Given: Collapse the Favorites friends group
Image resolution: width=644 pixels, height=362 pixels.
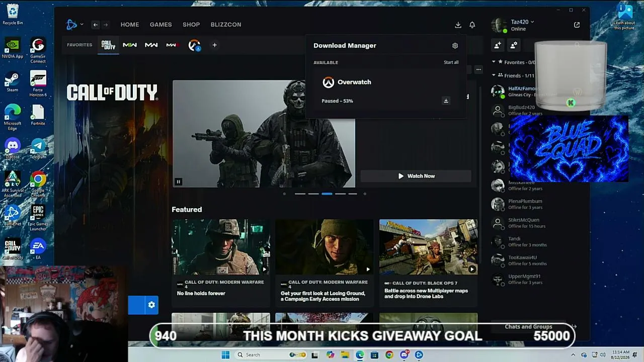Looking at the screenshot, I should coord(494,62).
